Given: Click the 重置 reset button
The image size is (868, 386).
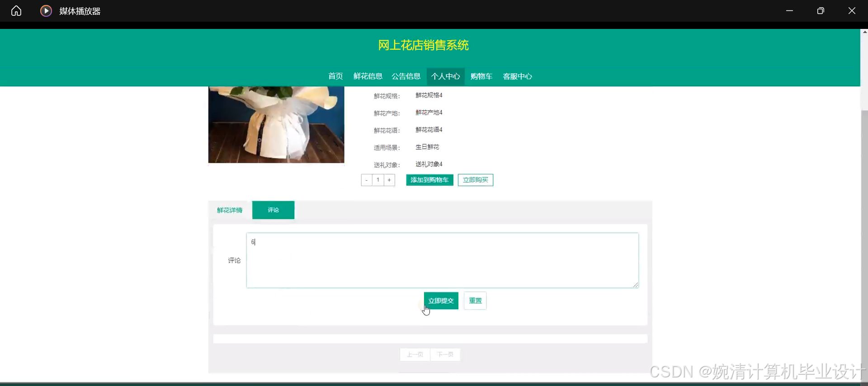Looking at the screenshot, I should point(475,301).
